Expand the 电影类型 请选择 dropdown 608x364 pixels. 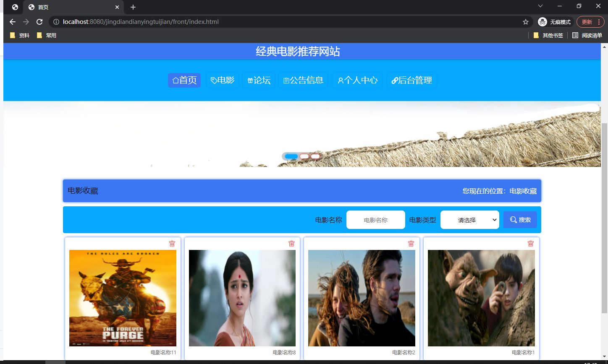pos(470,220)
